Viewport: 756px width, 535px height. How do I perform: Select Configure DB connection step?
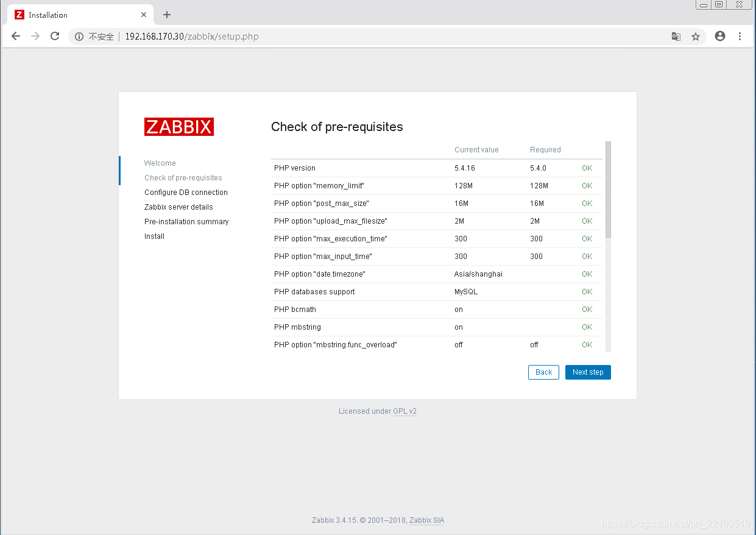pyautogui.click(x=186, y=193)
